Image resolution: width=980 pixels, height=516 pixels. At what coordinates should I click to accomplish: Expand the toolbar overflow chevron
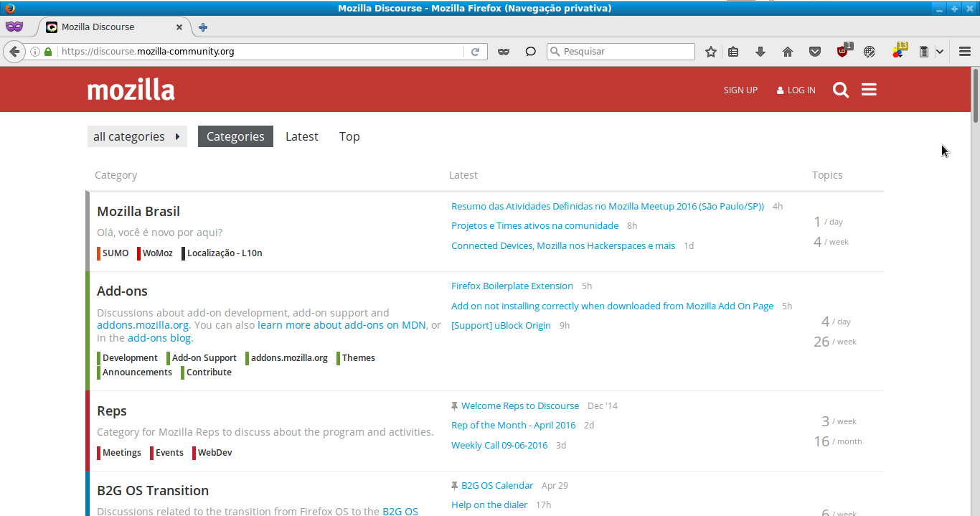click(x=939, y=52)
